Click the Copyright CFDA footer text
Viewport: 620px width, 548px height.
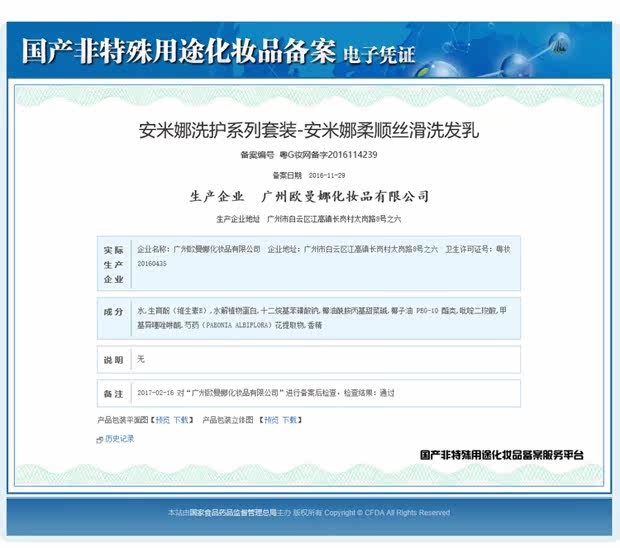tap(387, 513)
